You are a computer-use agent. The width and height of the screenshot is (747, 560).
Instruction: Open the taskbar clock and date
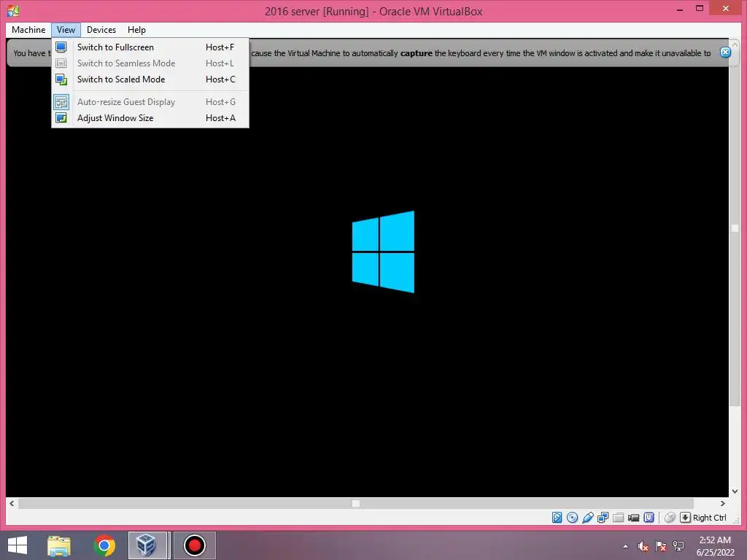(715, 546)
